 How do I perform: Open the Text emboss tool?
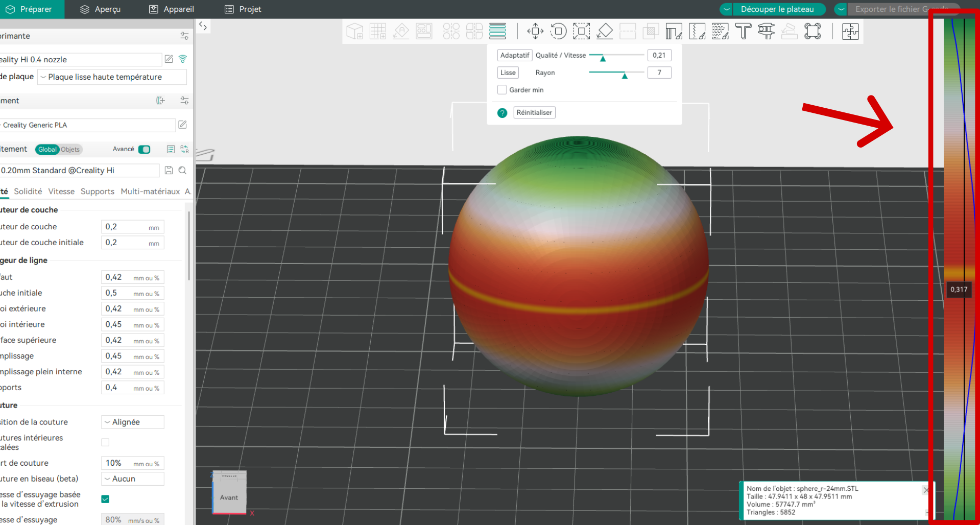[x=743, y=31]
